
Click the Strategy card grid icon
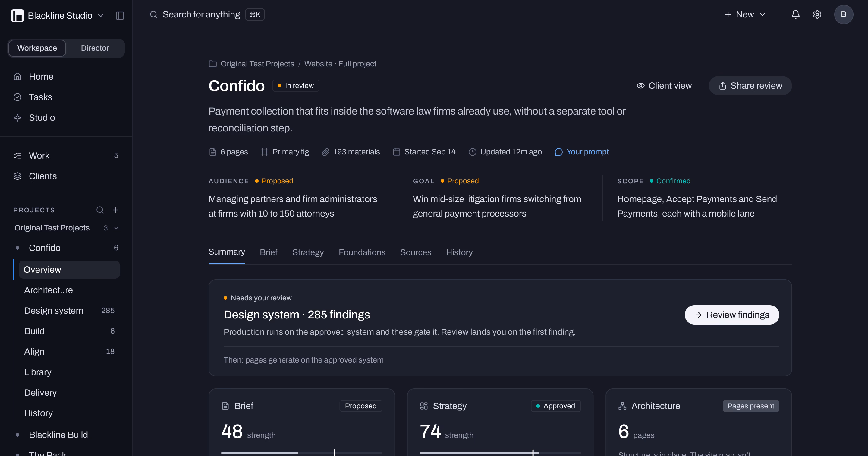[424, 406]
